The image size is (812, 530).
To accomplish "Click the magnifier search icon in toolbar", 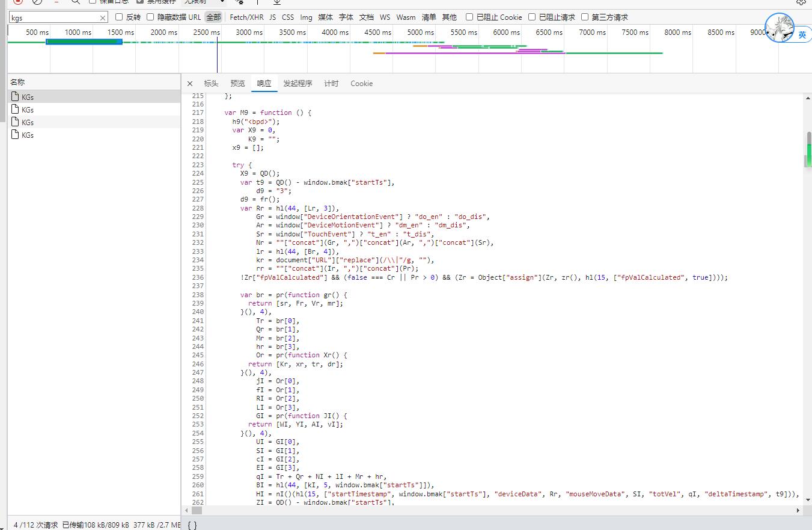I will pyautogui.click(x=76, y=2).
